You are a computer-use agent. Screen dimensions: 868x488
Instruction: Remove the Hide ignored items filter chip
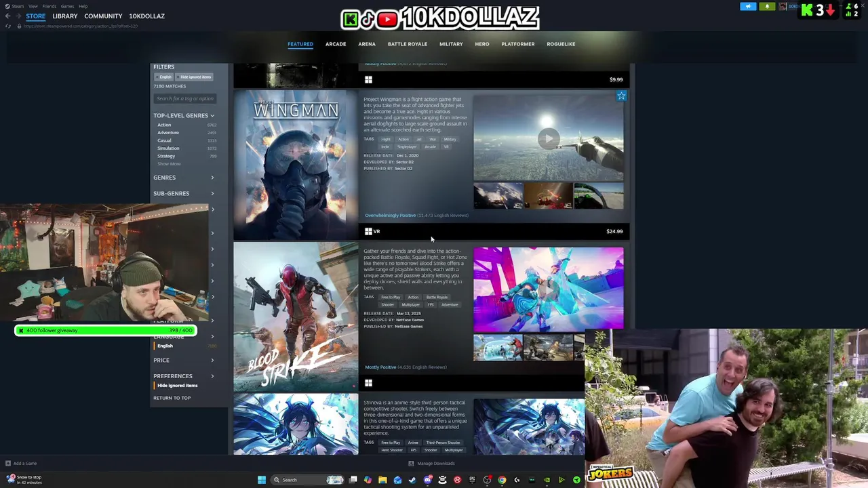[x=193, y=77]
